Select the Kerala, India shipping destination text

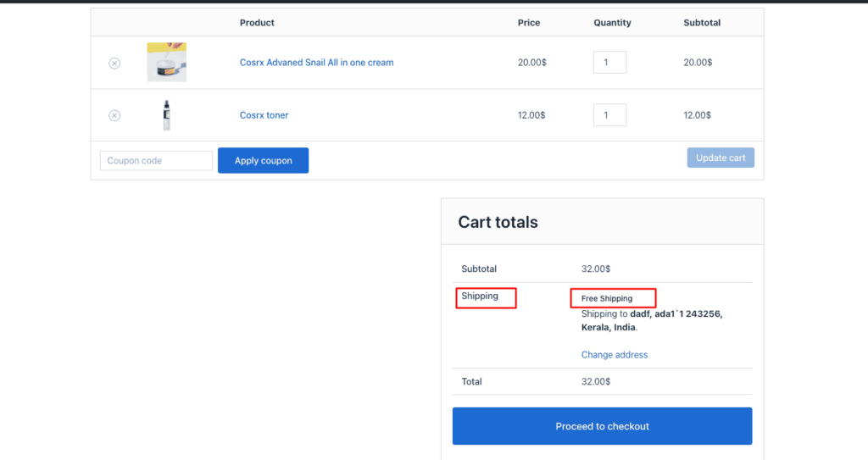coord(609,327)
